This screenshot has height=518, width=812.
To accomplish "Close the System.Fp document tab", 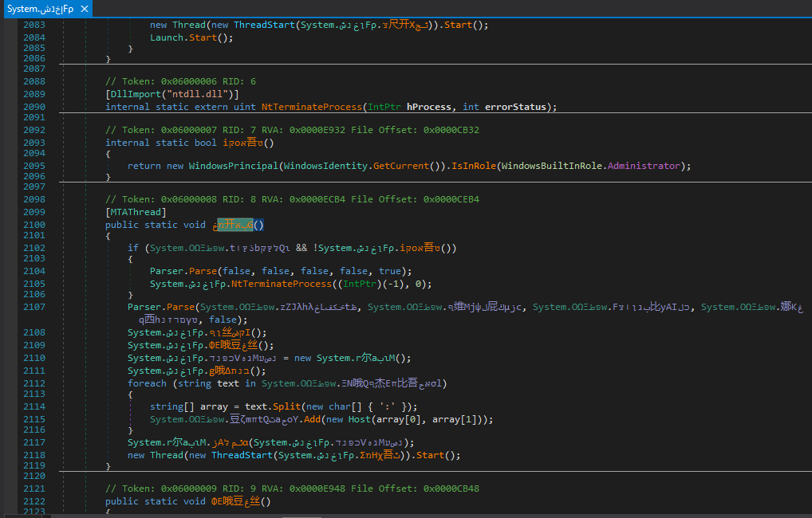I will tap(83, 8).
